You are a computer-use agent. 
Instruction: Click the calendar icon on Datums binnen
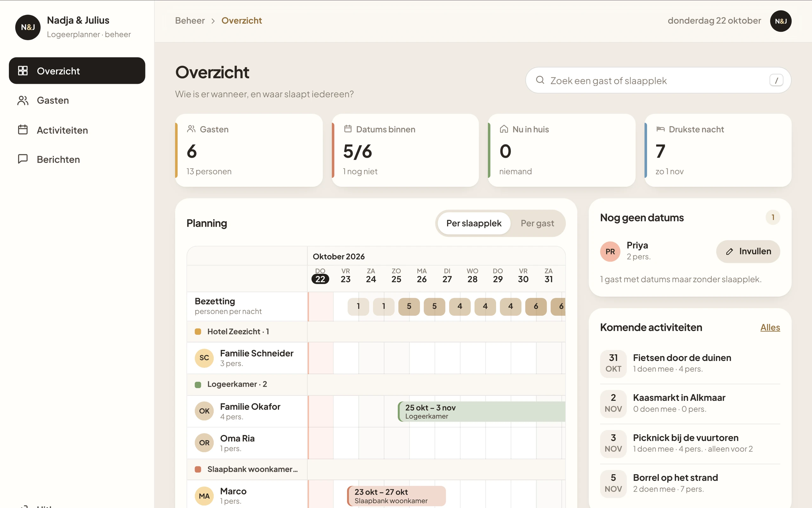[348, 129]
